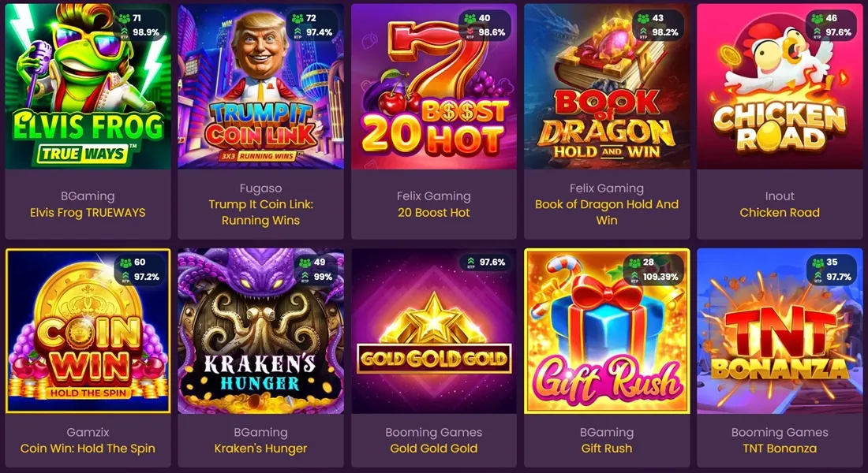Select the Gold Gold Gold game tile
Viewport: 868px width, 473px height.
click(x=434, y=331)
